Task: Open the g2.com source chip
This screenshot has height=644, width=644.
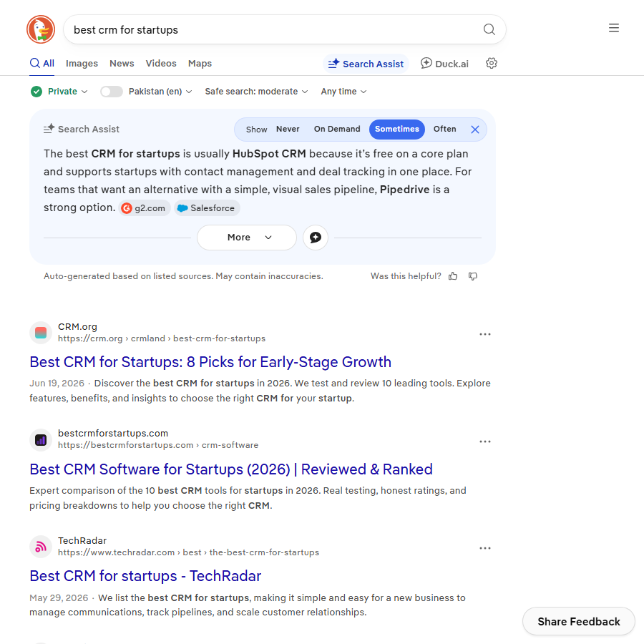Action: 145,208
